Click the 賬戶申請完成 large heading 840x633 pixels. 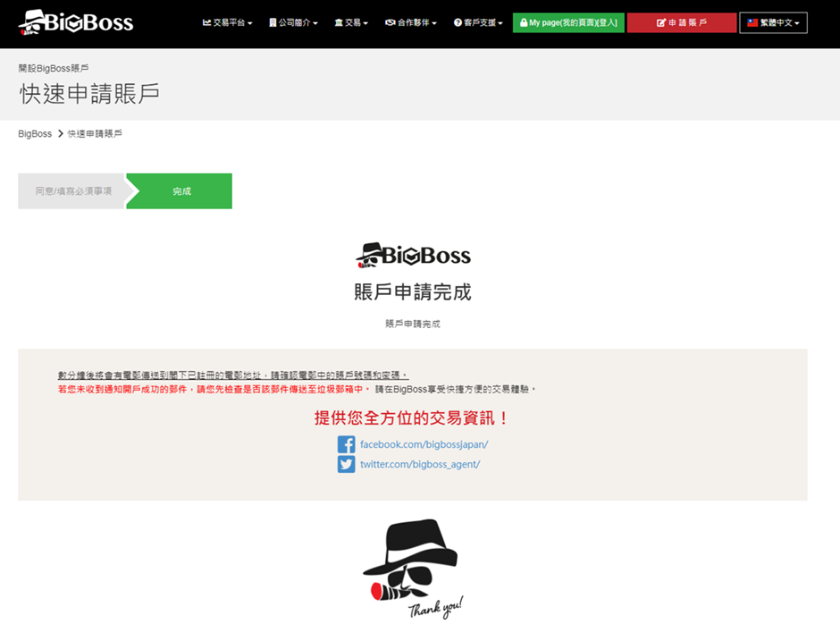[413, 292]
